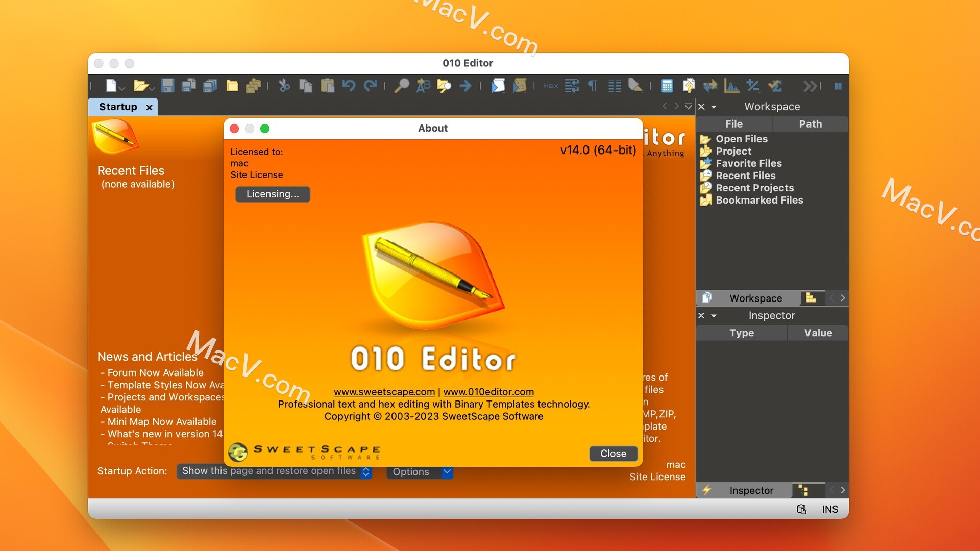Screen dimensions: 980x551
Task: Open the Calculator toolbar icon
Action: tap(667, 86)
